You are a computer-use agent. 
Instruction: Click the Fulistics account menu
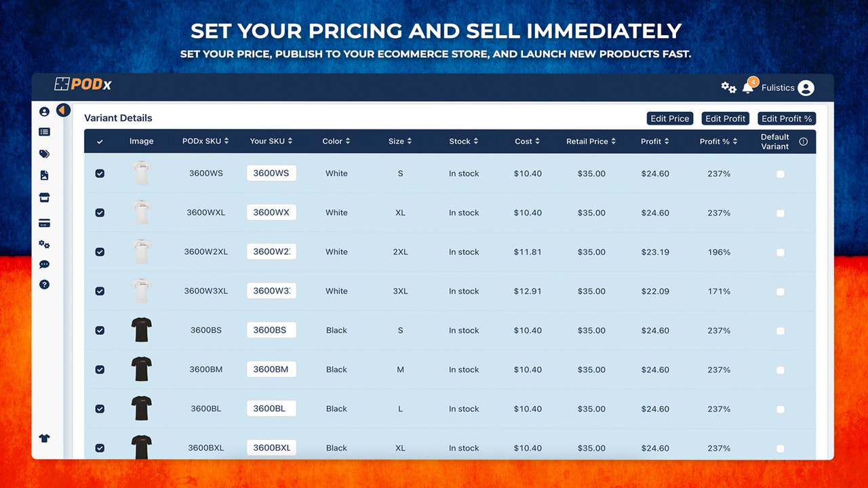pos(778,87)
